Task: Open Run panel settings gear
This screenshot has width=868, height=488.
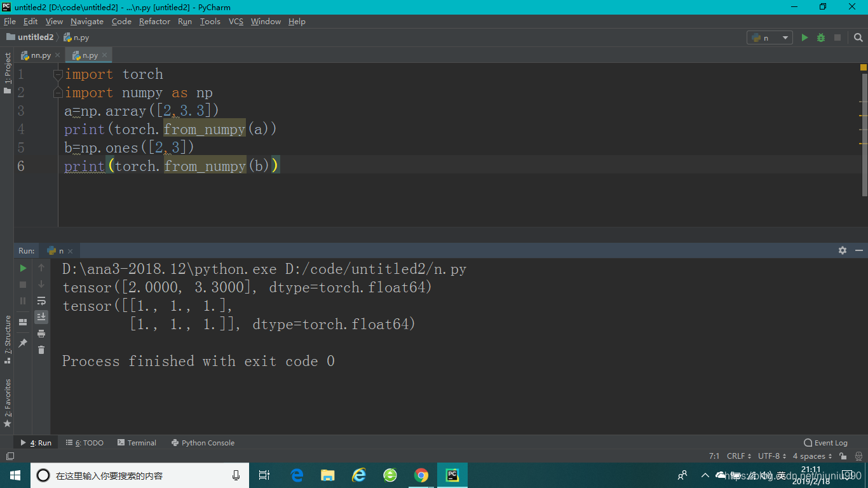Action: (843, 250)
